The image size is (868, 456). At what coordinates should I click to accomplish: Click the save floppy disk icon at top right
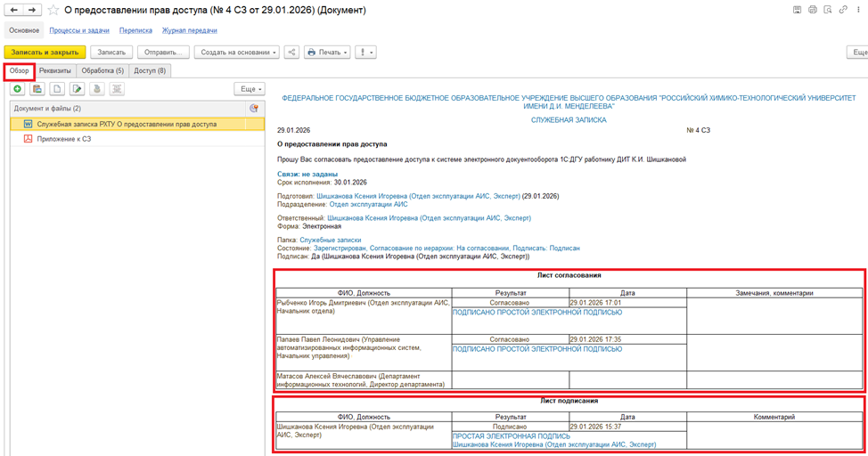(x=796, y=10)
